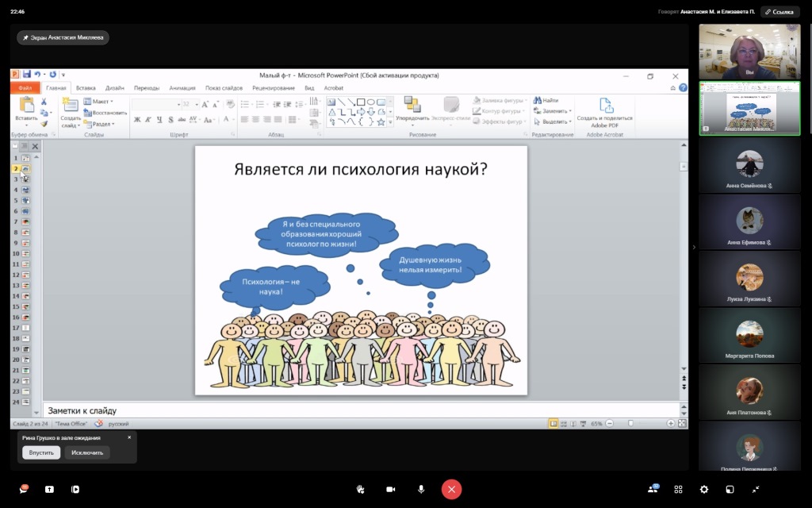Select Маргарита Попова participant tile
The height and width of the screenshot is (508, 812).
click(x=749, y=336)
